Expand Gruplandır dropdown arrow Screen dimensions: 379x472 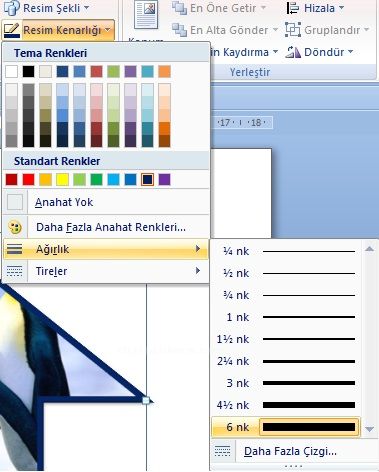(366, 30)
